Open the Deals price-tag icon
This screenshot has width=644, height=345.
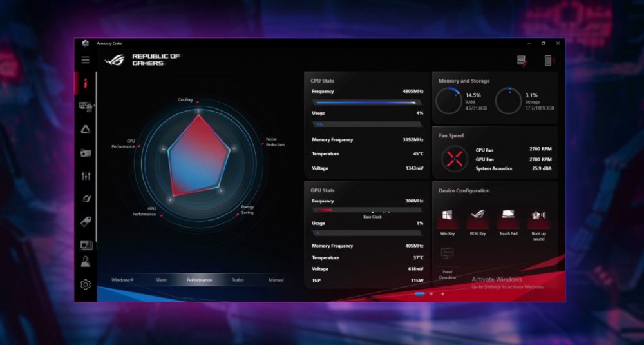86,222
